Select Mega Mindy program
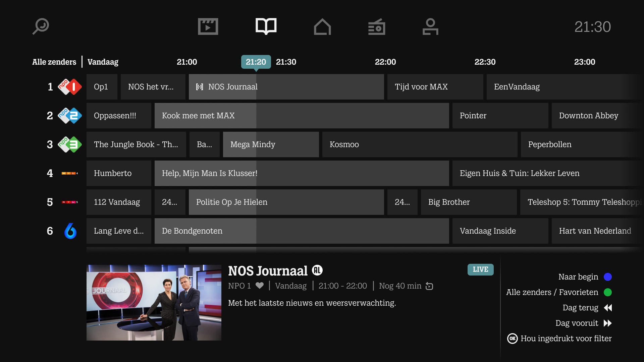This screenshot has height=362, width=644. pos(271,144)
